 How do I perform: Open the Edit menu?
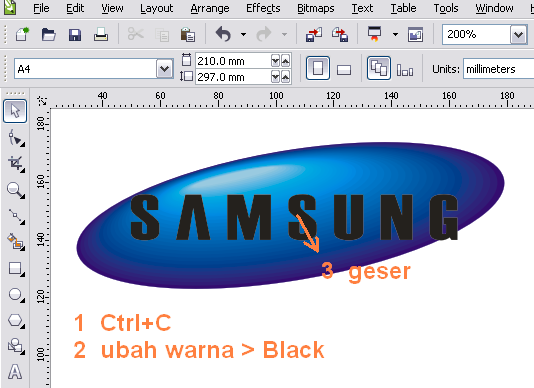click(x=75, y=8)
